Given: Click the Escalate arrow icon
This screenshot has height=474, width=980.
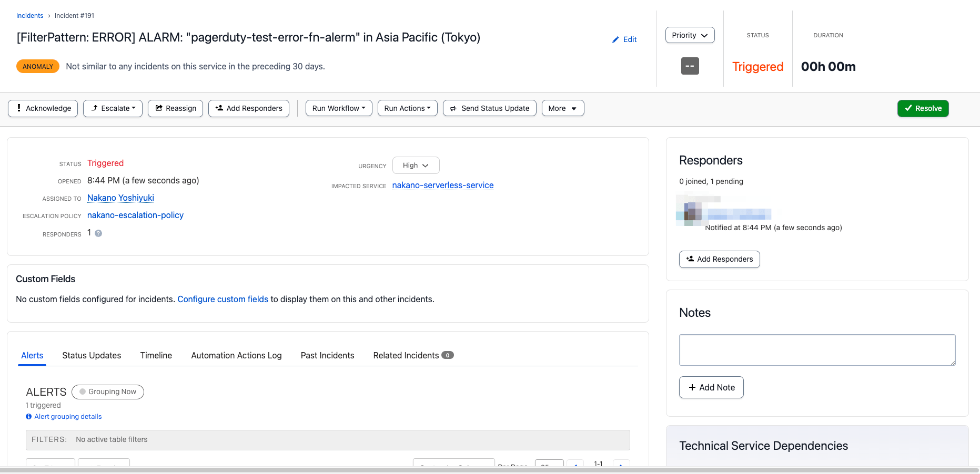Looking at the screenshot, I should tap(94, 108).
